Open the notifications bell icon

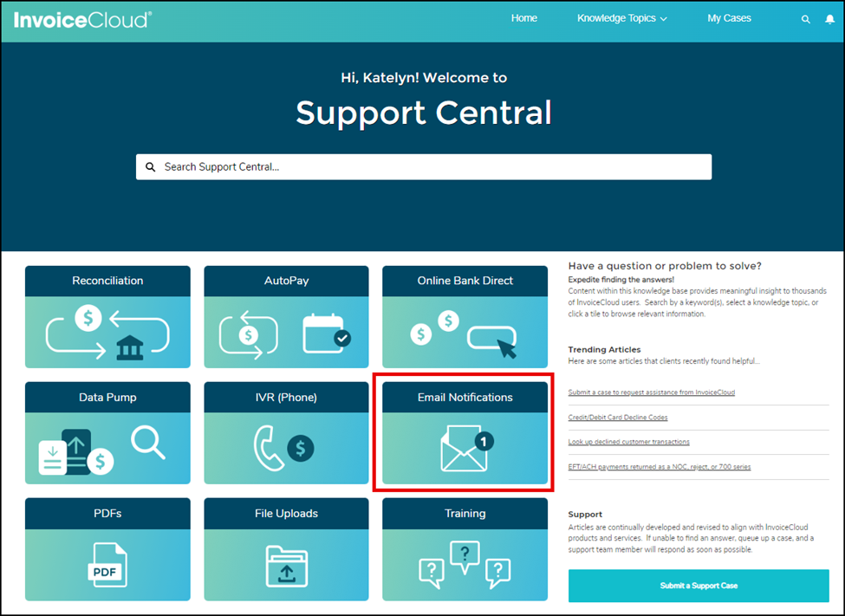[x=830, y=19]
